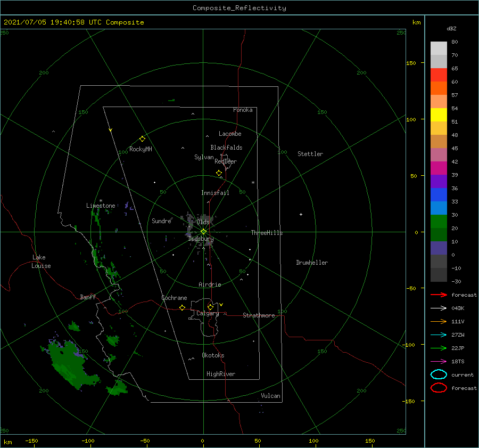Click the Vulcan label
Viewport: 479px width, 448px height.
(270, 396)
